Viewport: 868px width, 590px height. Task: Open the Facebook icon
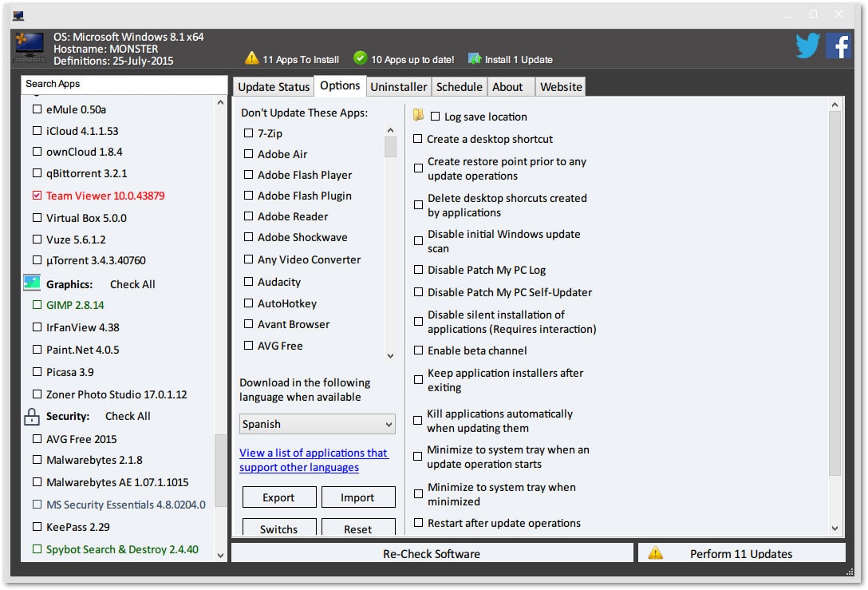coord(838,46)
